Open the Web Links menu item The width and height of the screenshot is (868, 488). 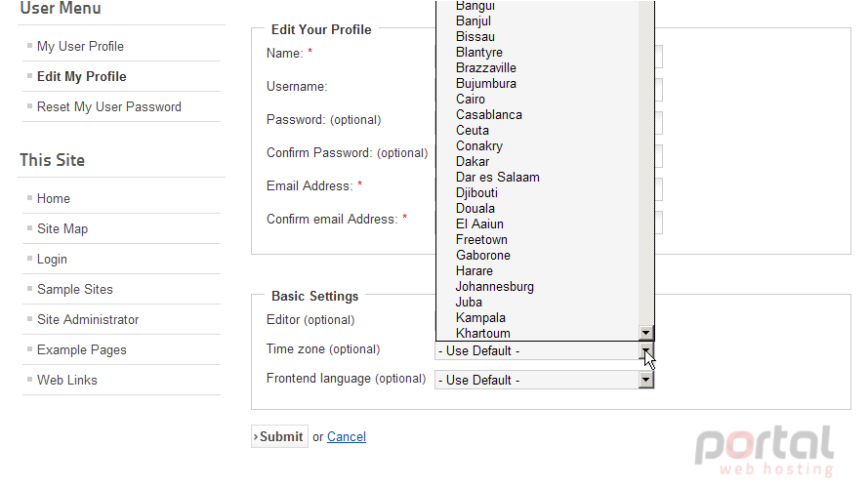click(67, 380)
